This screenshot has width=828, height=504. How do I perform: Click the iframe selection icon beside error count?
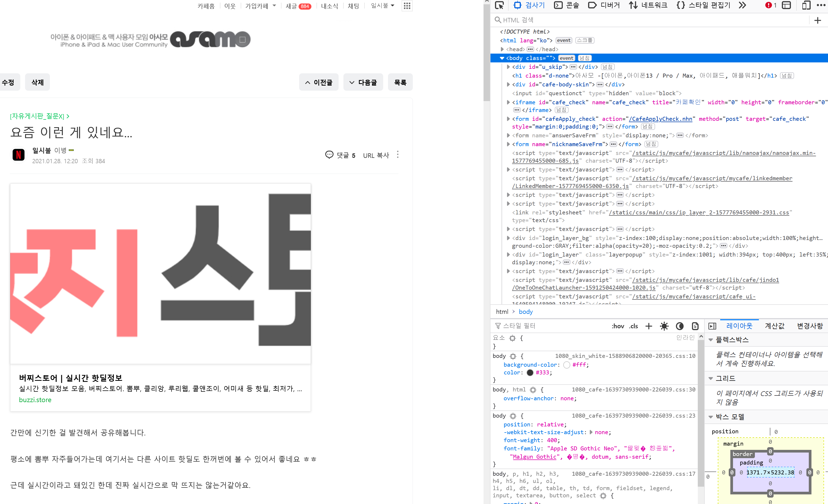786,5
